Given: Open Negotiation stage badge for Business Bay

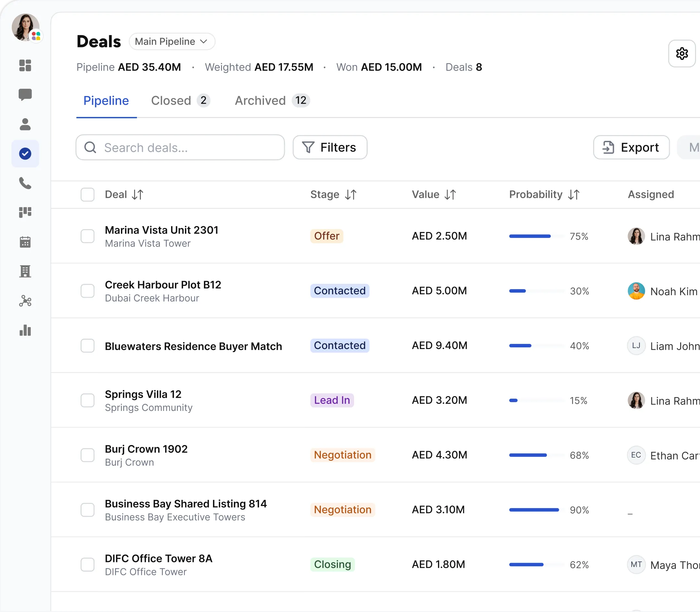Looking at the screenshot, I should coord(343,510).
